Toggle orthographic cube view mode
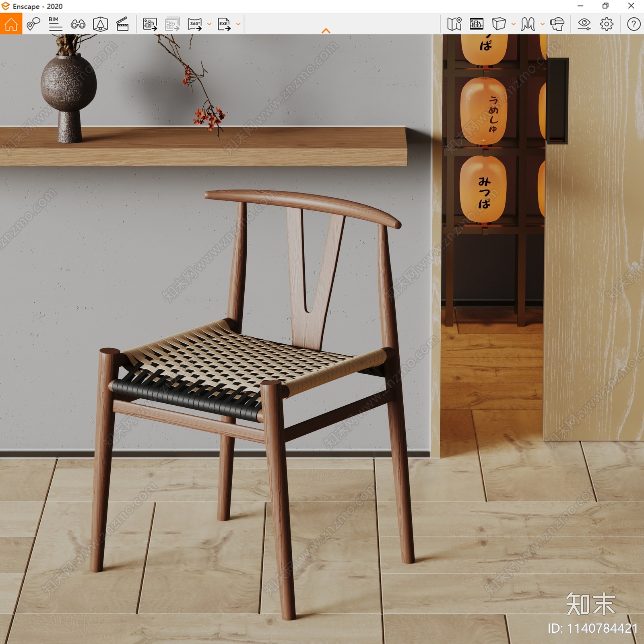Viewport: 644px width, 644px height. [499, 24]
